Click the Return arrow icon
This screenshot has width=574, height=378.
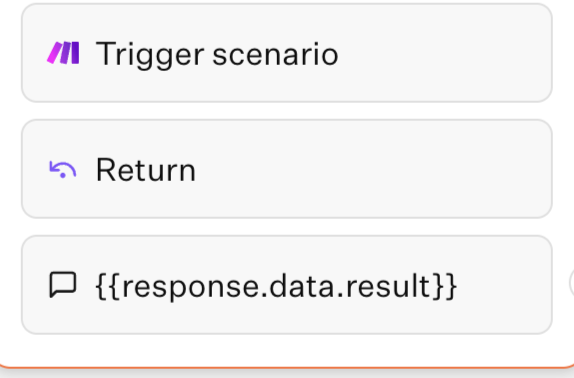(x=63, y=170)
